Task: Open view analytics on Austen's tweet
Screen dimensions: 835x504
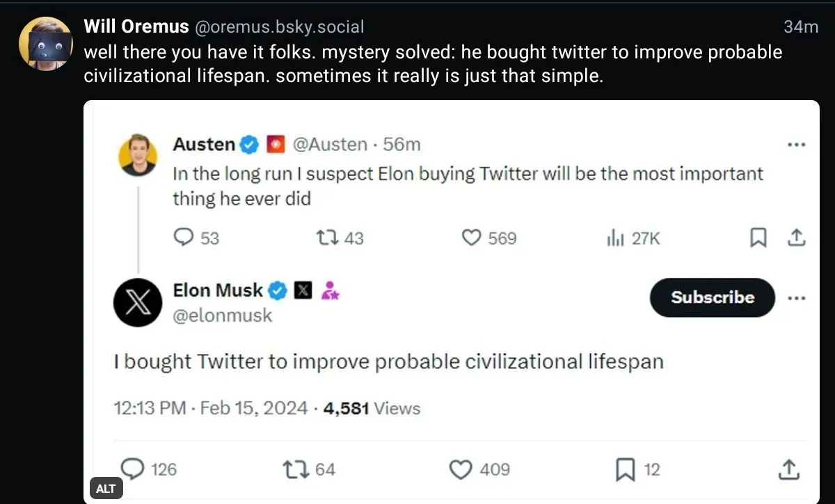Action: point(614,238)
